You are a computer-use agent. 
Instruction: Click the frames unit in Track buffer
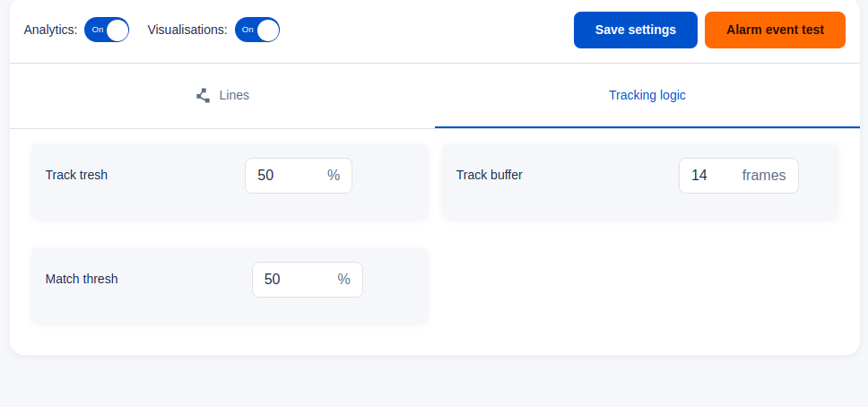point(763,176)
